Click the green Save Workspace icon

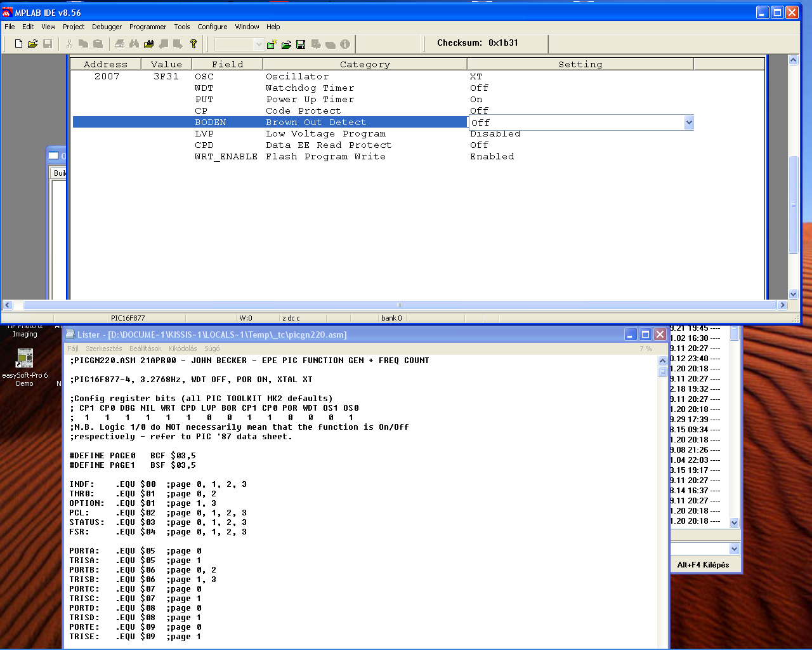301,44
